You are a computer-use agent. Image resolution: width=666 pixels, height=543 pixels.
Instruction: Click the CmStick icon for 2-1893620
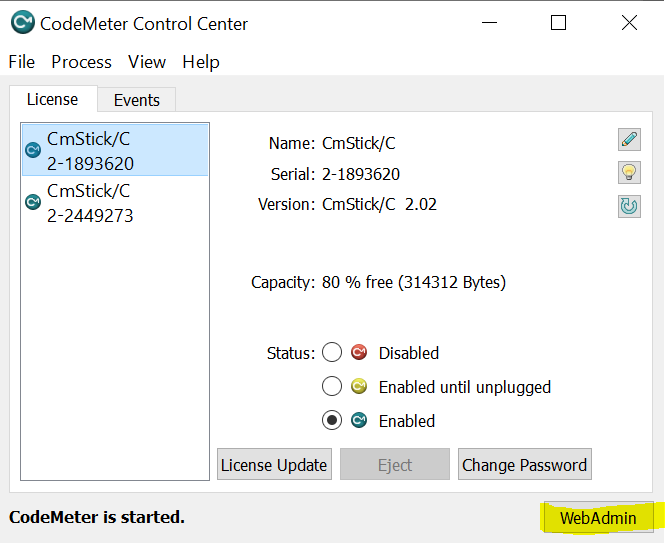click(x=33, y=150)
